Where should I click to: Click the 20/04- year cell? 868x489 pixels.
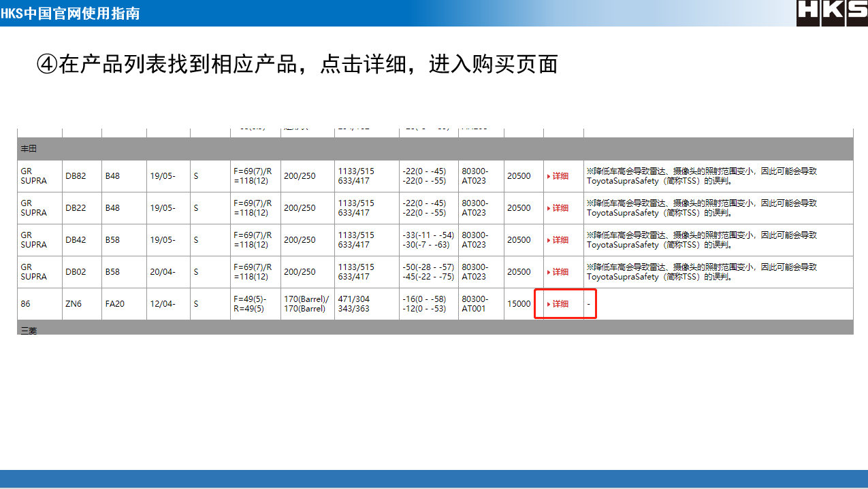(163, 272)
